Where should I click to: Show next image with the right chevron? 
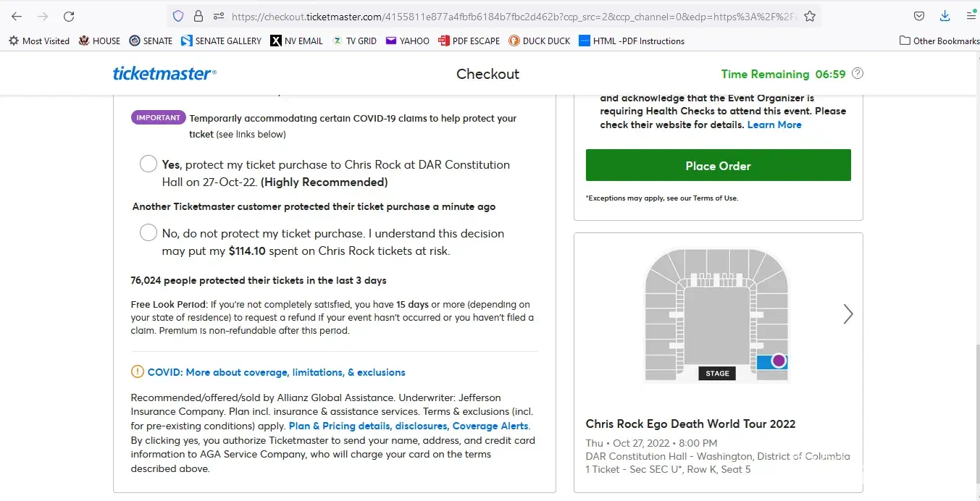pyautogui.click(x=847, y=313)
